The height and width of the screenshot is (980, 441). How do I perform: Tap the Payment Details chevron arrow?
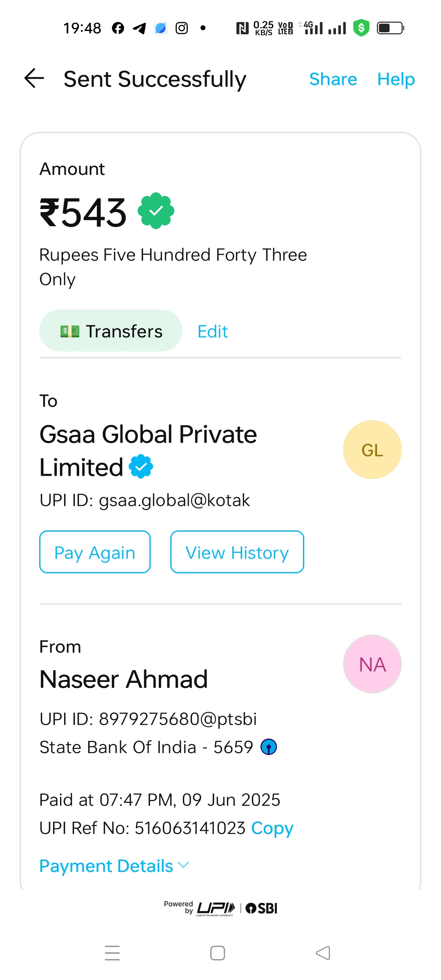pyautogui.click(x=184, y=865)
